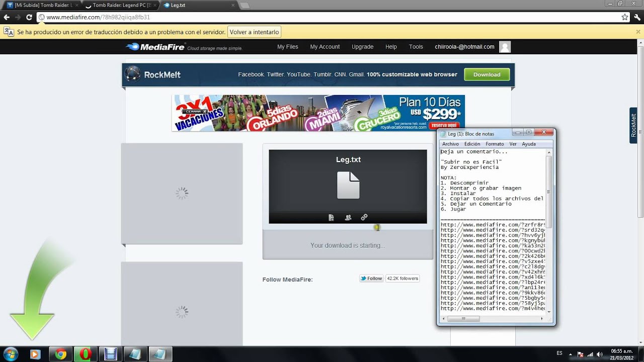Open the Ayuda menu in Notepad

(529, 144)
